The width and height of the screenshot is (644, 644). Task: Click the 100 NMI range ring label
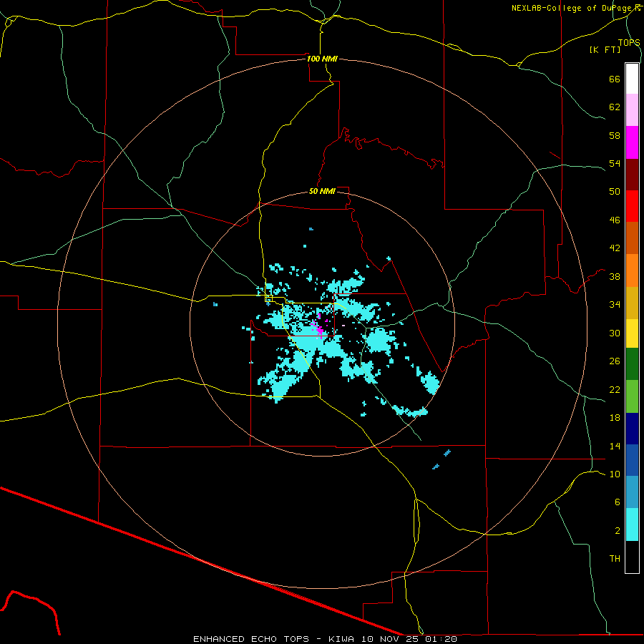(322, 59)
